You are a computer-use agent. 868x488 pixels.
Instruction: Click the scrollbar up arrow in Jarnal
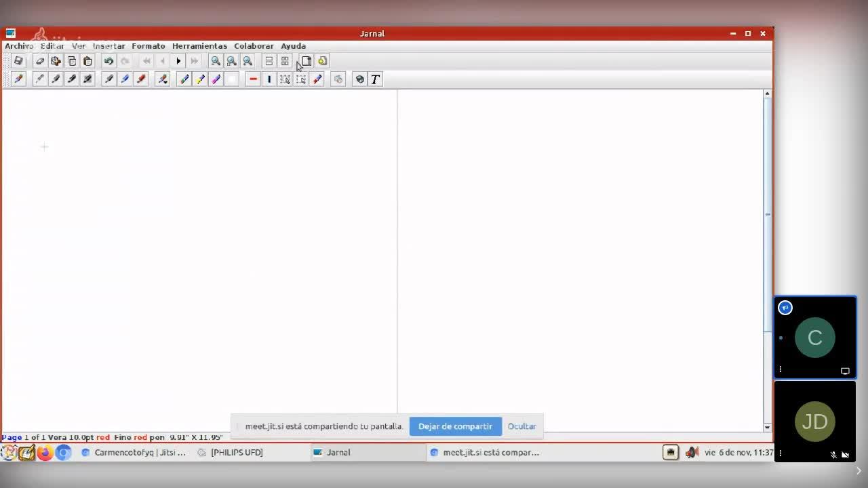click(x=768, y=94)
